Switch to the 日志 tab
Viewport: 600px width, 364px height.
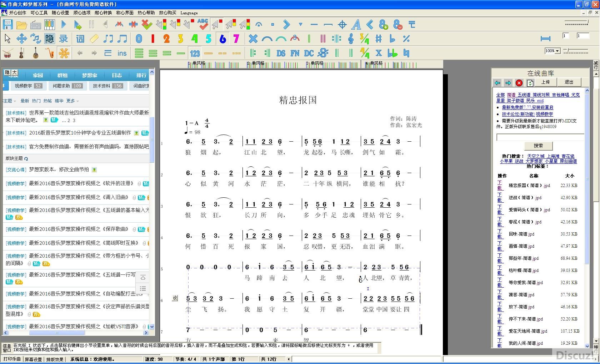point(117,75)
